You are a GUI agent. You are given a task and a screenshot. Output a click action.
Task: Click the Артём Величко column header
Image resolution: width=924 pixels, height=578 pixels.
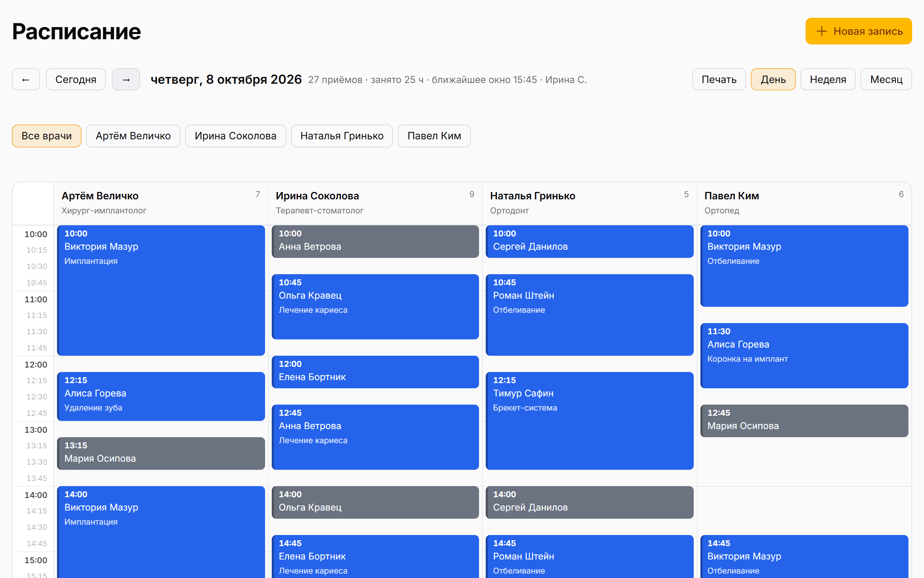point(161,203)
